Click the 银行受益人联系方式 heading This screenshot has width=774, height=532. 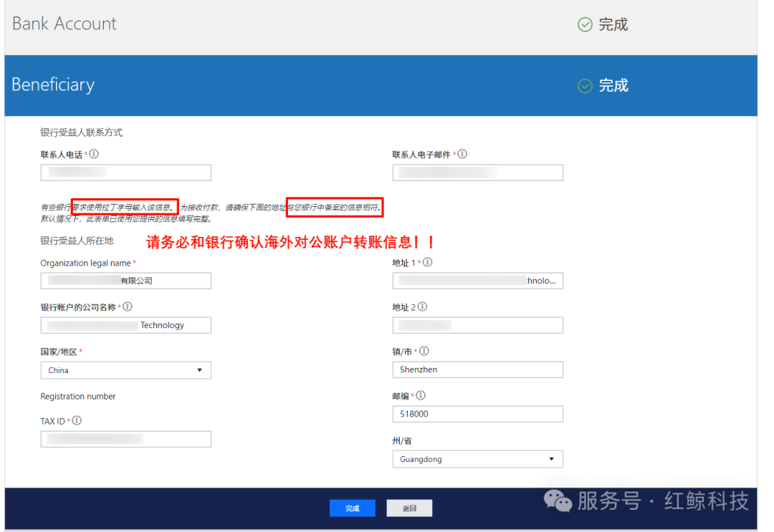point(82,132)
